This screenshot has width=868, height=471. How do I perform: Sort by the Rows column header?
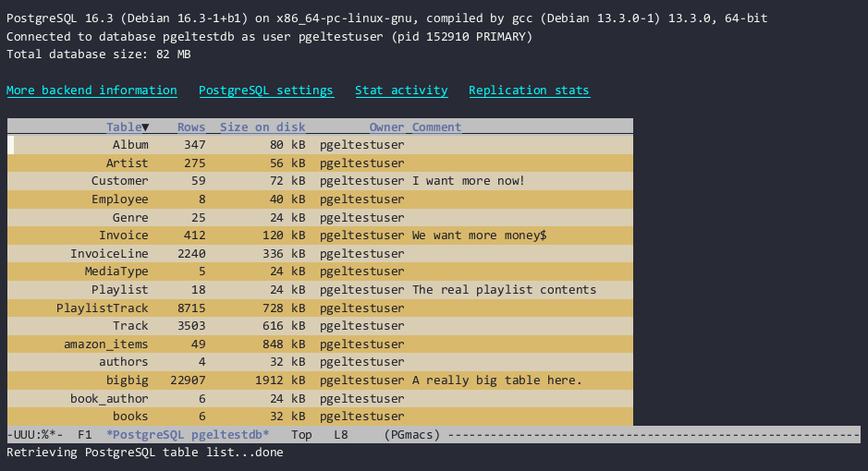pyautogui.click(x=191, y=127)
